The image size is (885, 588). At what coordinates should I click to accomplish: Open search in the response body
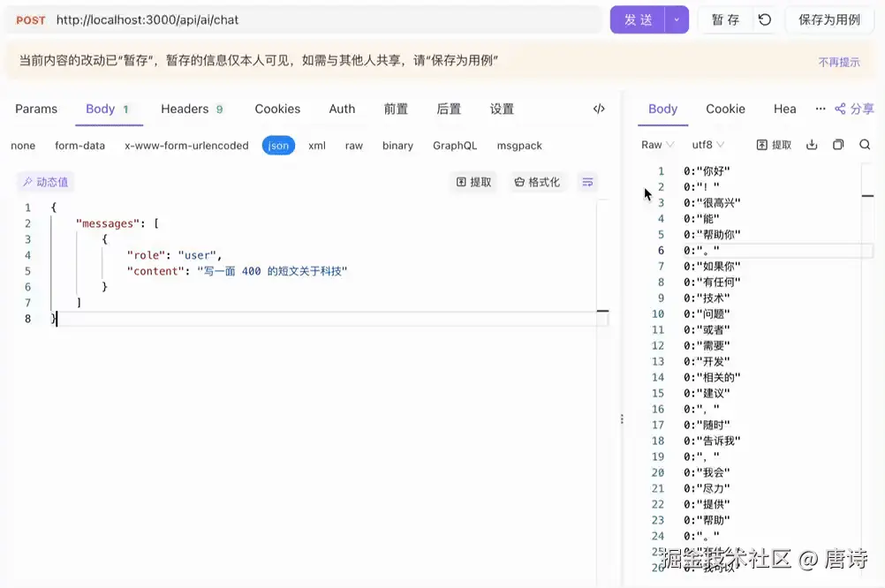(865, 144)
